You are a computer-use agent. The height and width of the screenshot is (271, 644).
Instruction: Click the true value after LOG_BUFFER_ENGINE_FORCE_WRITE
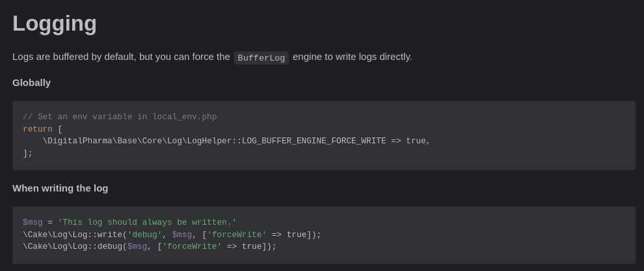tap(416, 141)
